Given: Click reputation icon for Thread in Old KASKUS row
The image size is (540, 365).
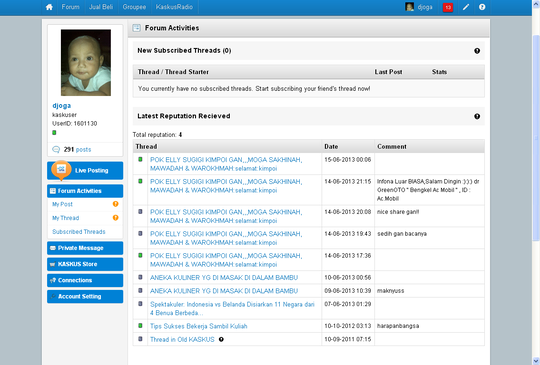Looking at the screenshot, I should 140,339.
